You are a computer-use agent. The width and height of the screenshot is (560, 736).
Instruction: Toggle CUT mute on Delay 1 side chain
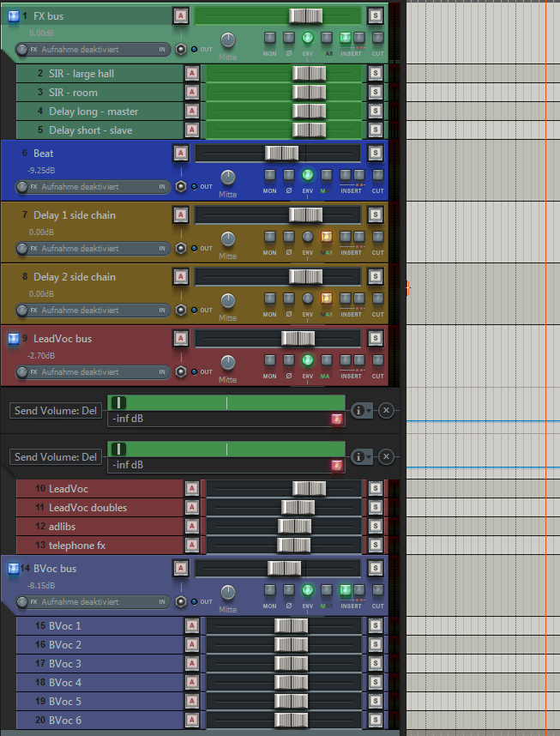[x=378, y=237]
